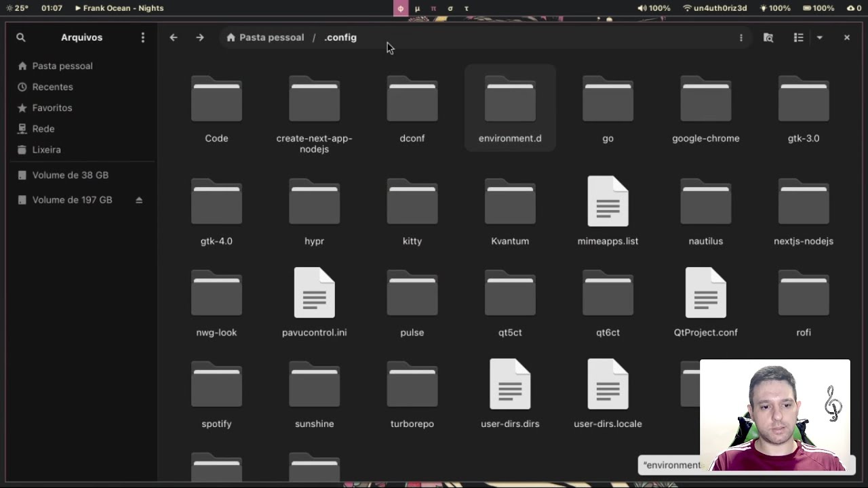Select the environment.d folder
Viewport: 868px width, 488px height.
[510, 108]
